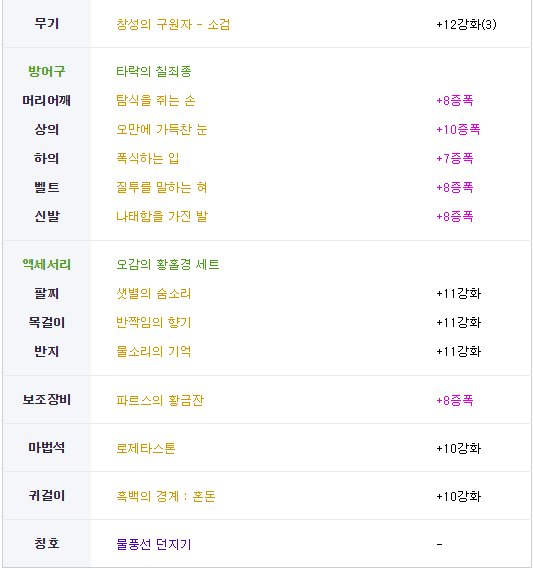The width and height of the screenshot is (533, 569).
Task: Open the 로제타스톤 magic stone item
Action: 146,449
